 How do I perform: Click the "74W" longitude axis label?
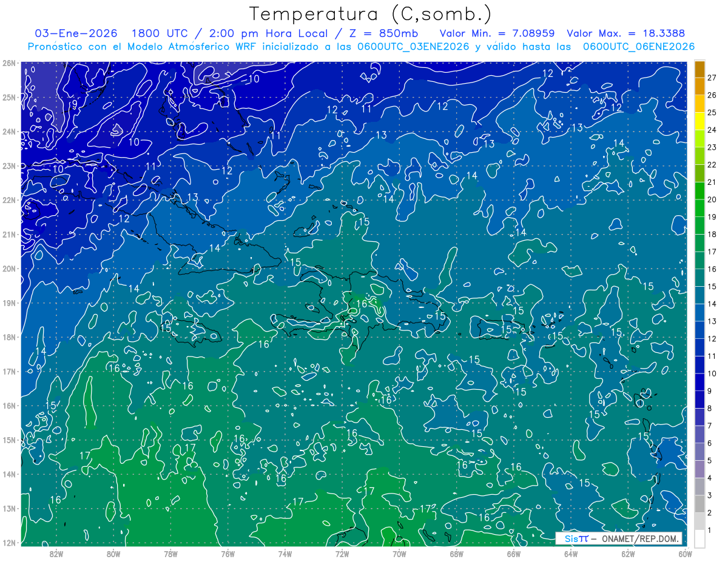tap(285, 554)
